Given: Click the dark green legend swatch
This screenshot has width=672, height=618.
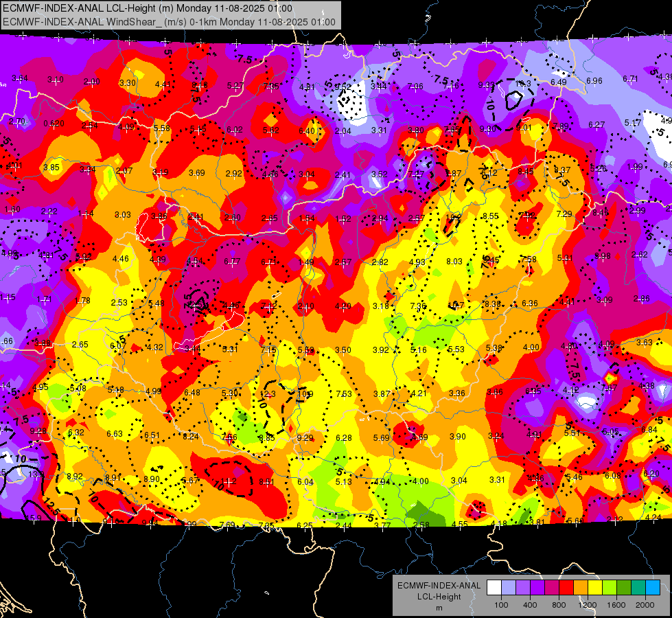Looking at the screenshot, I should (x=623, y=588).
